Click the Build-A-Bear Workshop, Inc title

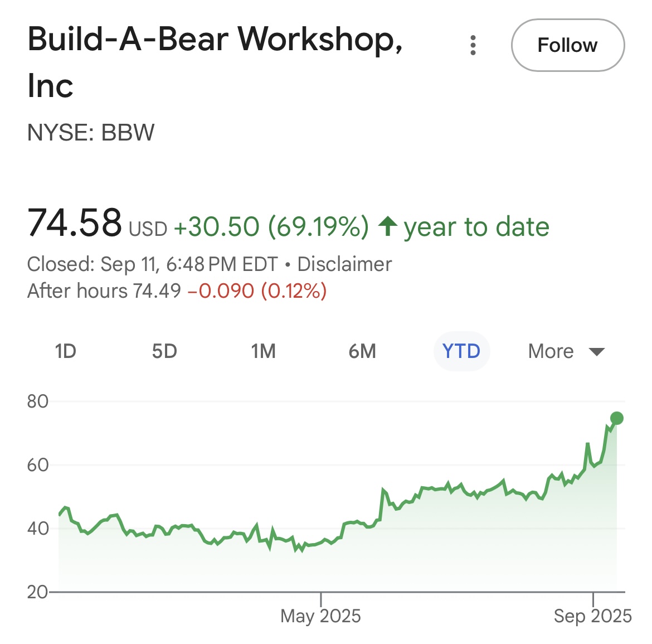(215, 62)
